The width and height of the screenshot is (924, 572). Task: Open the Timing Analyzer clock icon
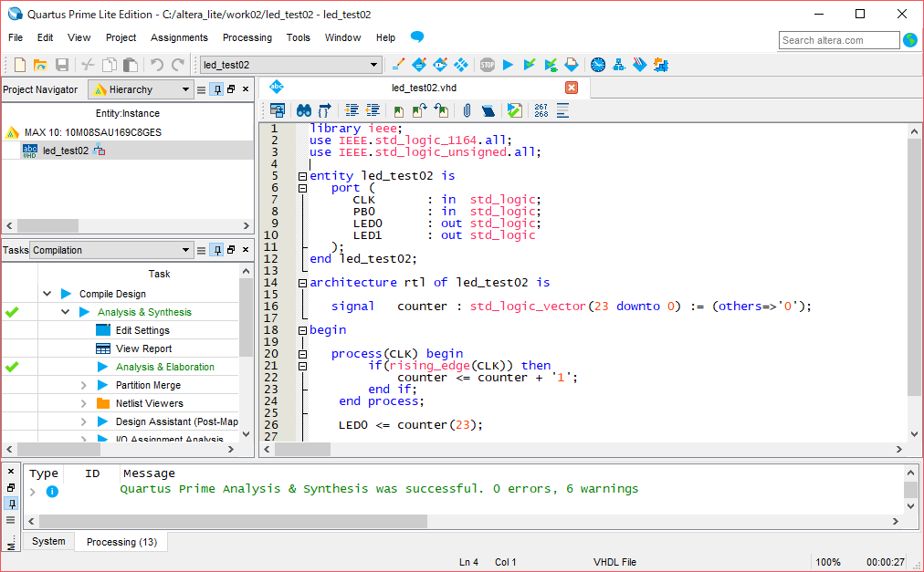(x=598, y=65)
